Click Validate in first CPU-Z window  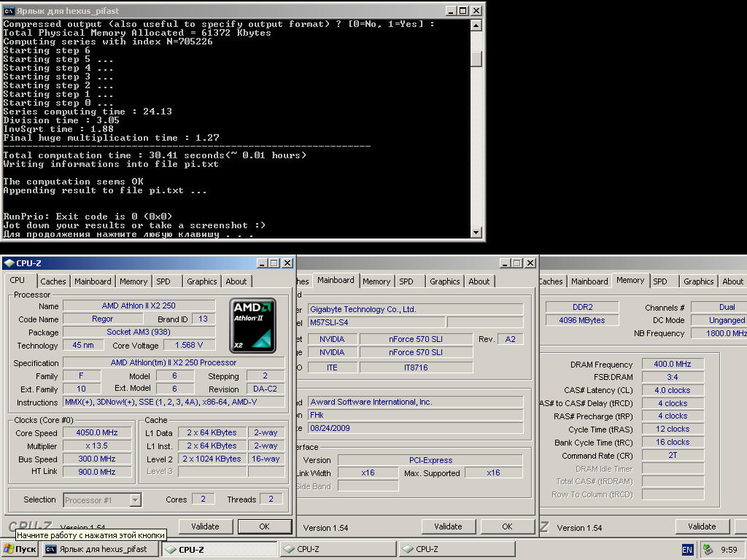click(205, 526)
